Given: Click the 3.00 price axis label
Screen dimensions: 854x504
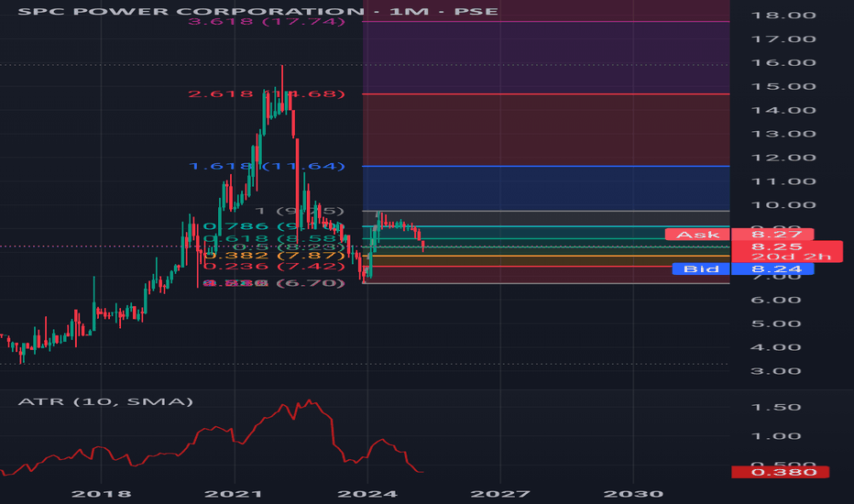Looking at the screenshot, I should point(775,372).
